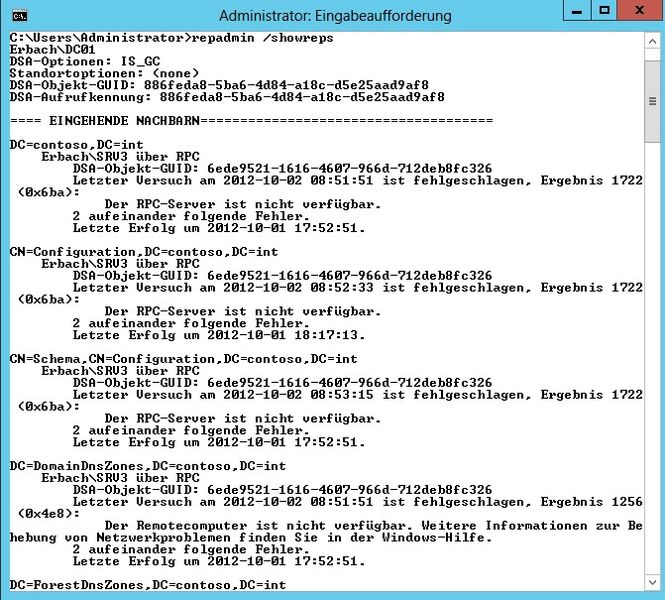Maximize the Eingabeaufforderung window

pyautogui.click(x=604, y=11)
